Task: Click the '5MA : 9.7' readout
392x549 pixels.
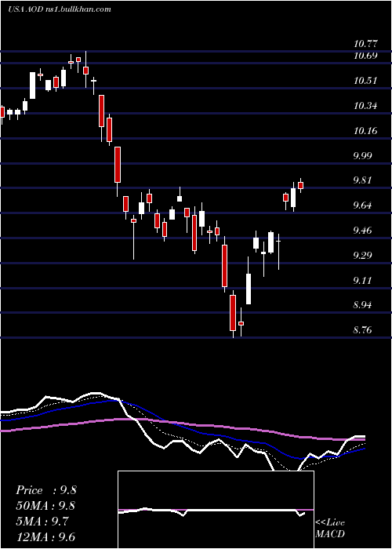Action: point(42,522)
